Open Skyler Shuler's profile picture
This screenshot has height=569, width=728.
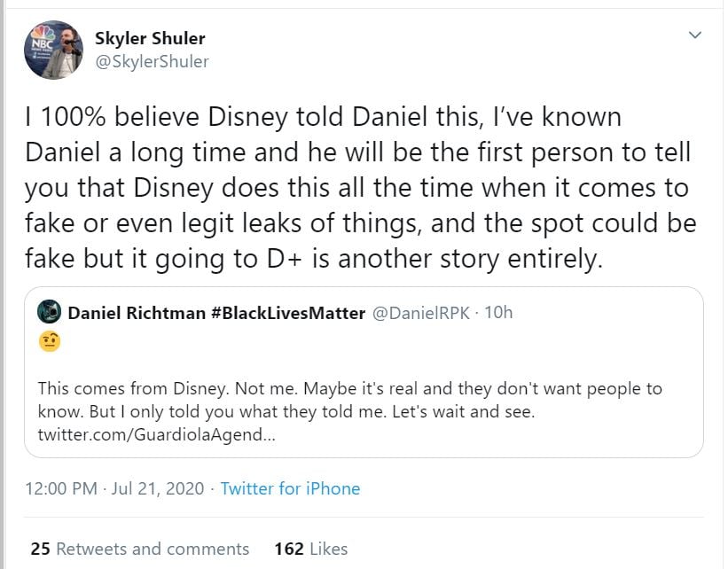(x=53, y=51)
